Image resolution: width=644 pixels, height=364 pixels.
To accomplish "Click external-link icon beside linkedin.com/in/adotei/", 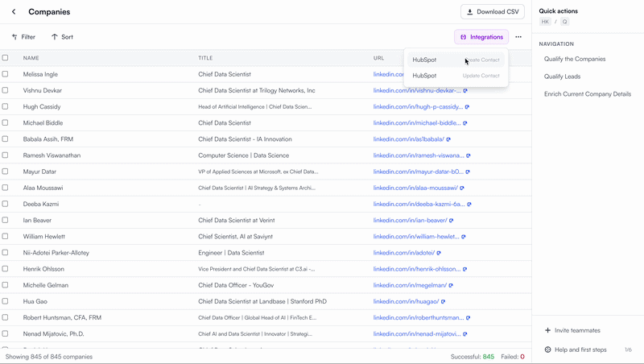I will point(439,253).
